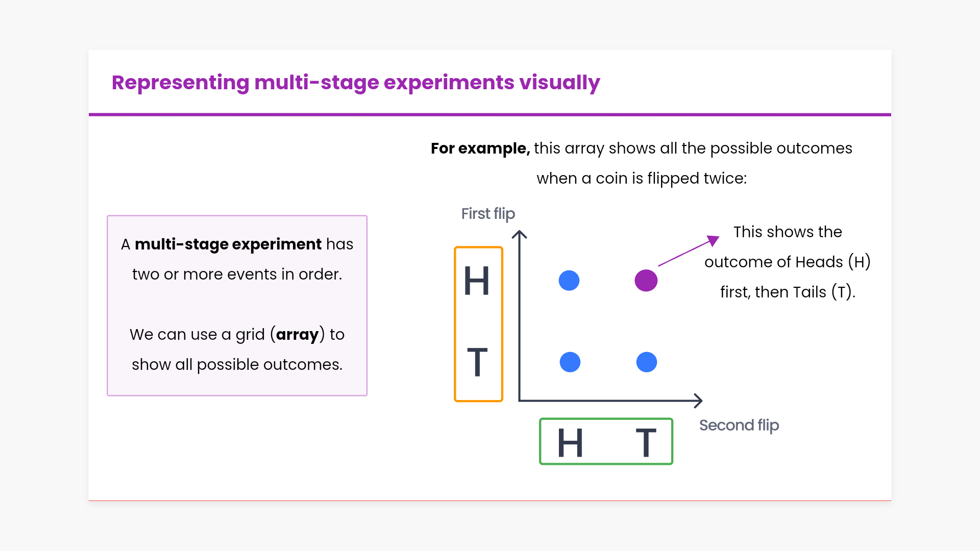Screen dimensions: 980x551
Task: Click the bold "For example," text
Action: 480,148
